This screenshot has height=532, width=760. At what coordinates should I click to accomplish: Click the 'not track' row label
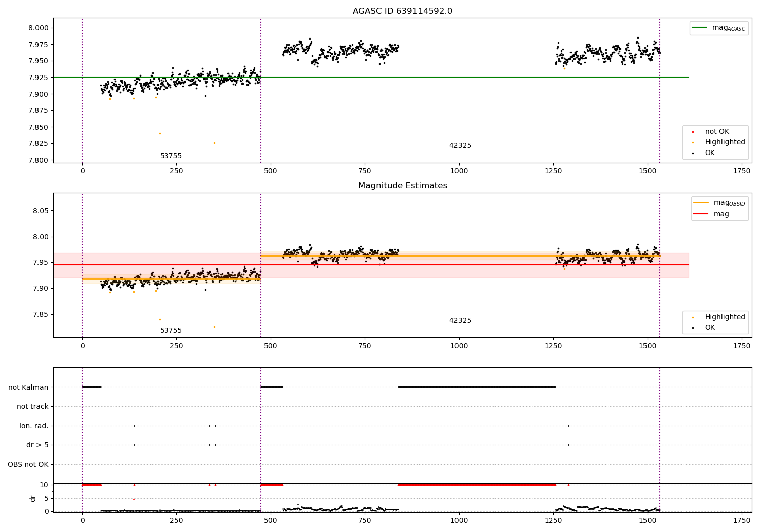[x=32, y=406]
